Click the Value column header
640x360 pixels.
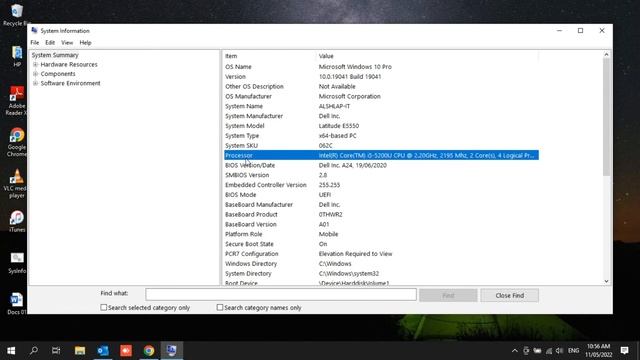427,56
